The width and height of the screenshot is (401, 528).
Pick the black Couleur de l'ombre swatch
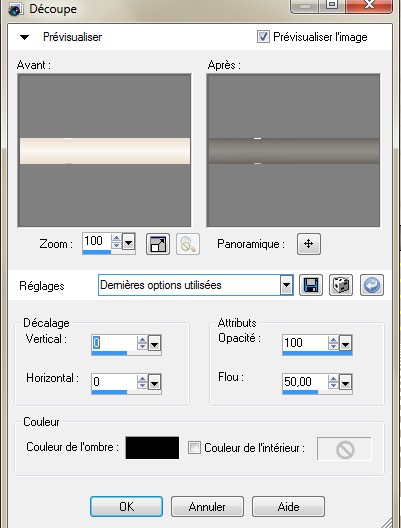[x=152, y=448]
